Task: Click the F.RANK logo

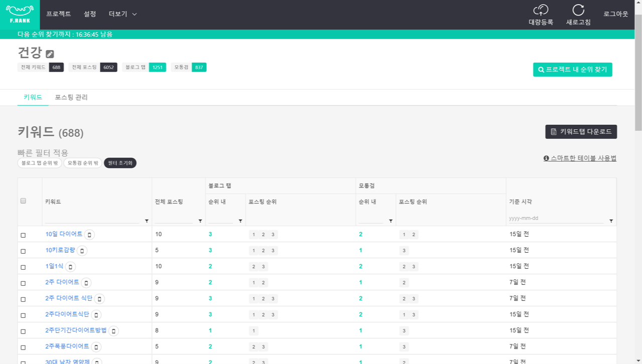Action: coord(20,15)
